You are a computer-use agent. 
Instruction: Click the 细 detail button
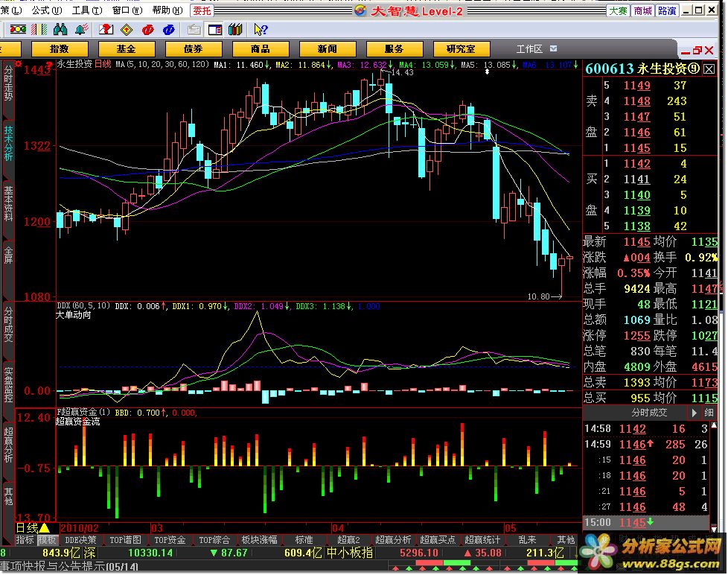tap(709, 413)
